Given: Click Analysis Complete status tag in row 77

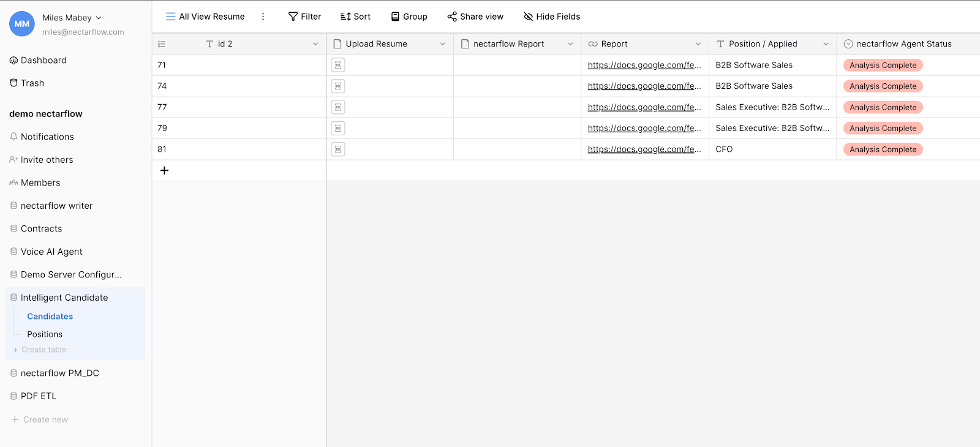Looking at the screenshot, I should 883,107.
